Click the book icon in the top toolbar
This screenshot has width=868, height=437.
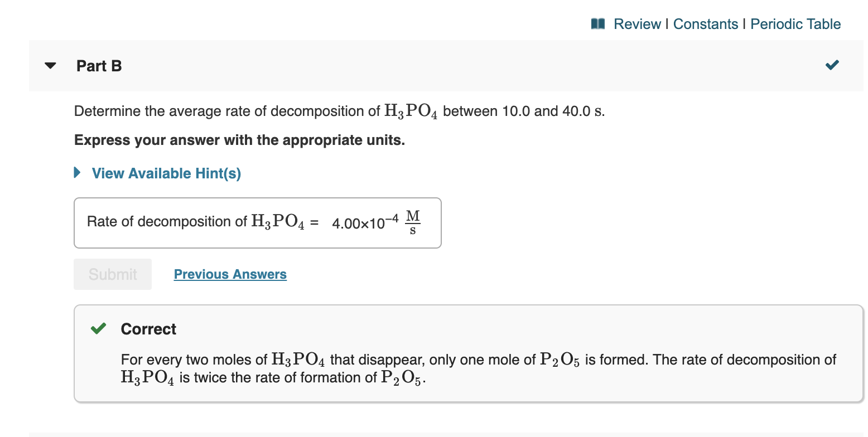pyautogui.click(x=597, y=24)
